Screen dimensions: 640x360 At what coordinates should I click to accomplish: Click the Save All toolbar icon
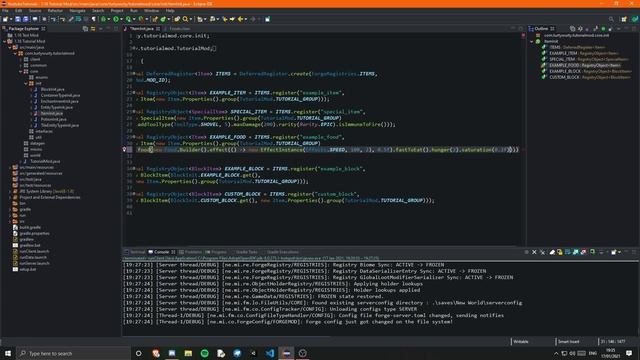click(x=26, y=19)
